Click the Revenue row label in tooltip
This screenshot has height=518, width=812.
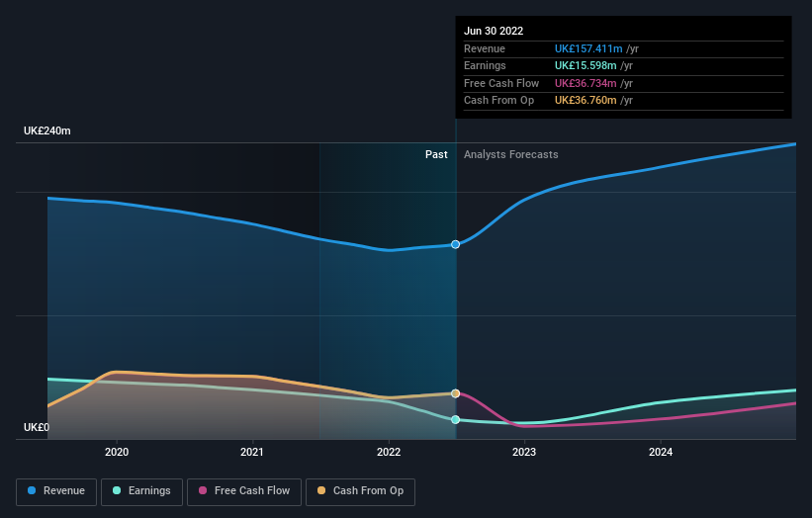pyautogui.click(x=485, y=48)
